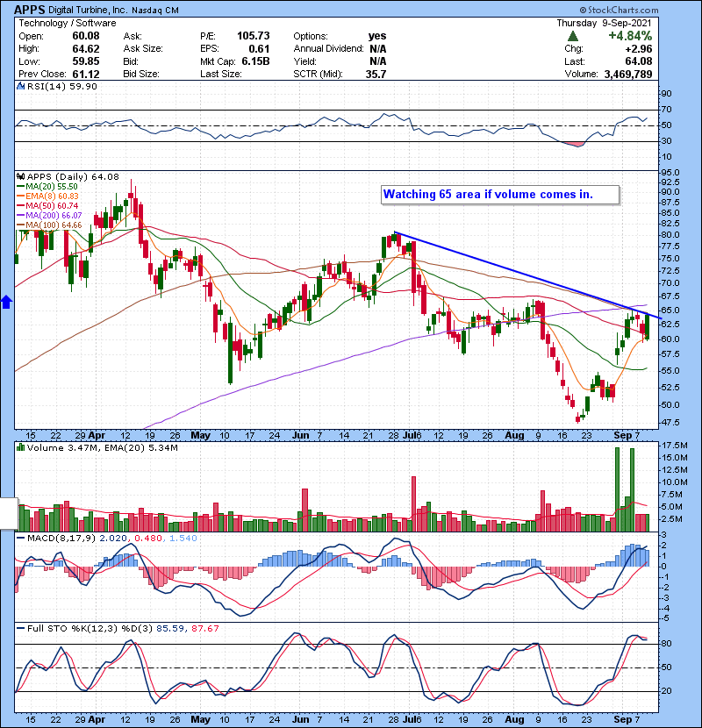Click the MACD(8,17,9) panel label
The height and width of the screenshot is (728, 702).
(61, 539)
